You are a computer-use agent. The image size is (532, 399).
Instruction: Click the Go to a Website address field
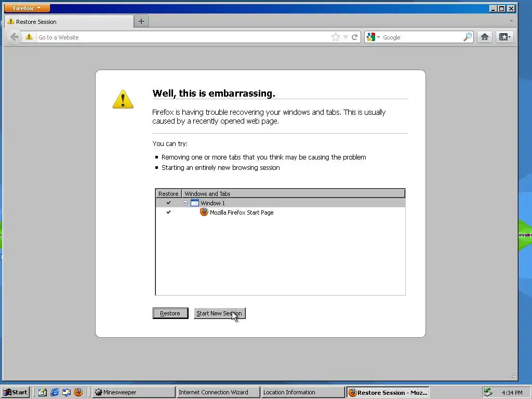pos(183,37)
